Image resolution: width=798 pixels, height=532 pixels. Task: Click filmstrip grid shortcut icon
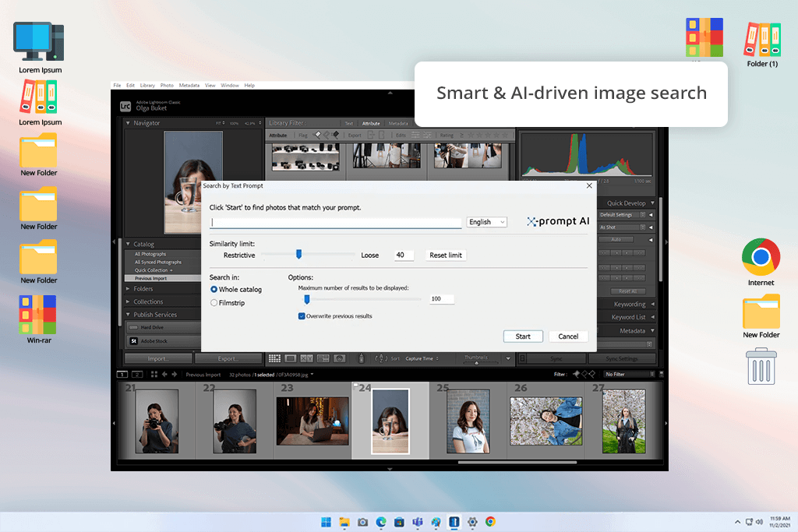coord(154,375)
